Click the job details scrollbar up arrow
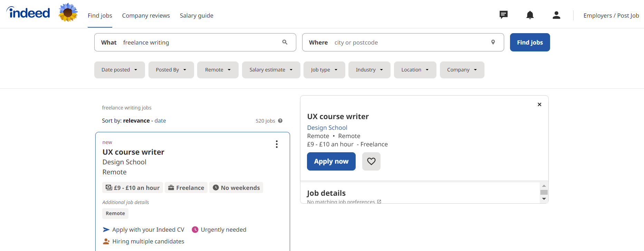Viewport: 644px width, 251px height. (x=544, y=186)
